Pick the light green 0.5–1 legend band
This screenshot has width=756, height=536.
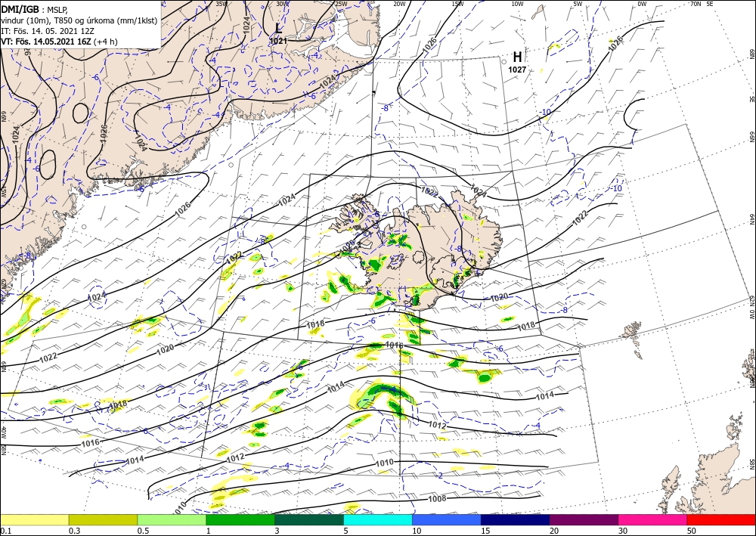(172, 519)
